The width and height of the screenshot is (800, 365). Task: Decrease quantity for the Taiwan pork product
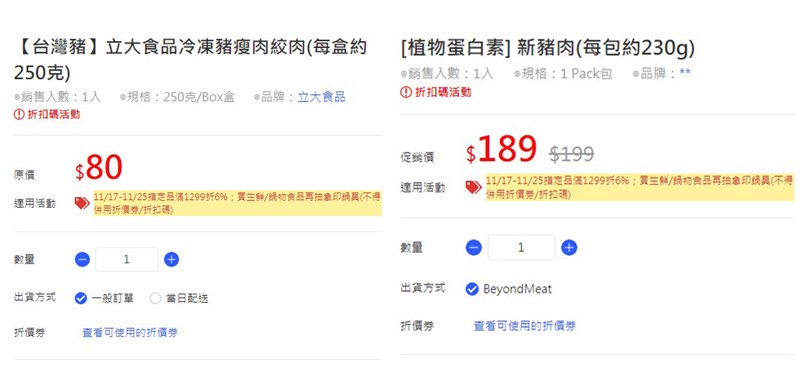point(82,259)
